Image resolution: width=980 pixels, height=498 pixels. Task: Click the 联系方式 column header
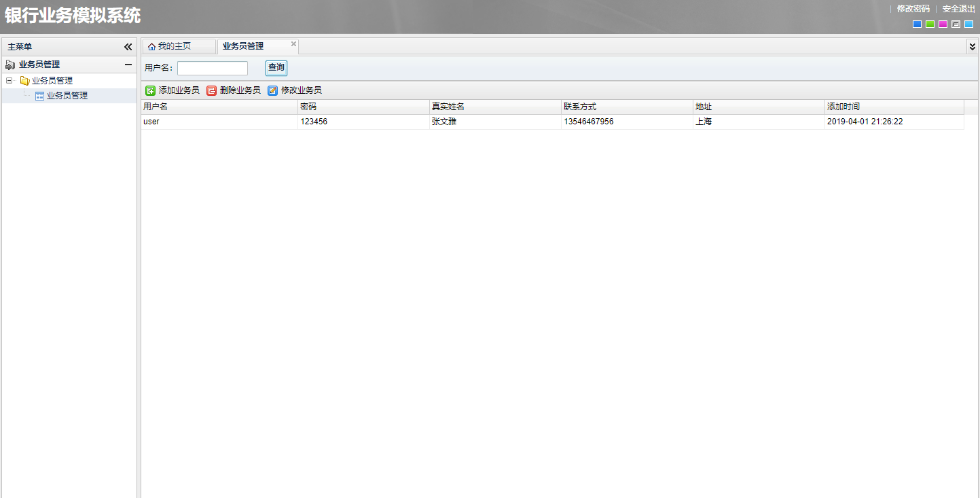coord(628,107)
